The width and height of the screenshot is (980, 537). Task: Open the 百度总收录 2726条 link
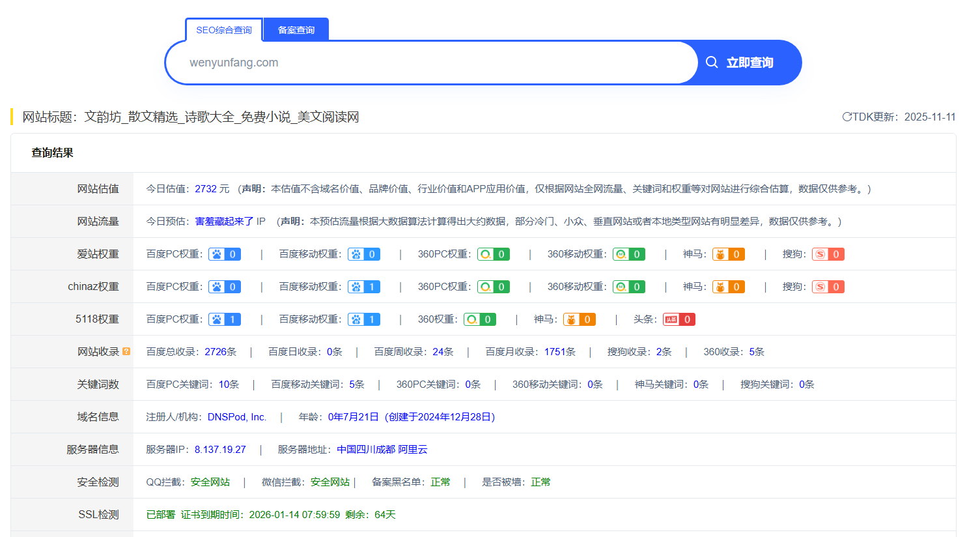(x=219, y=351)
